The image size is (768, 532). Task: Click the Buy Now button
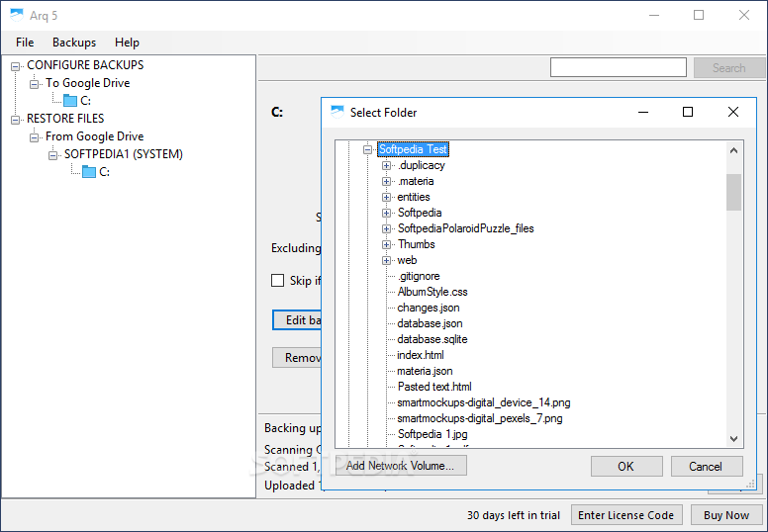726,515
